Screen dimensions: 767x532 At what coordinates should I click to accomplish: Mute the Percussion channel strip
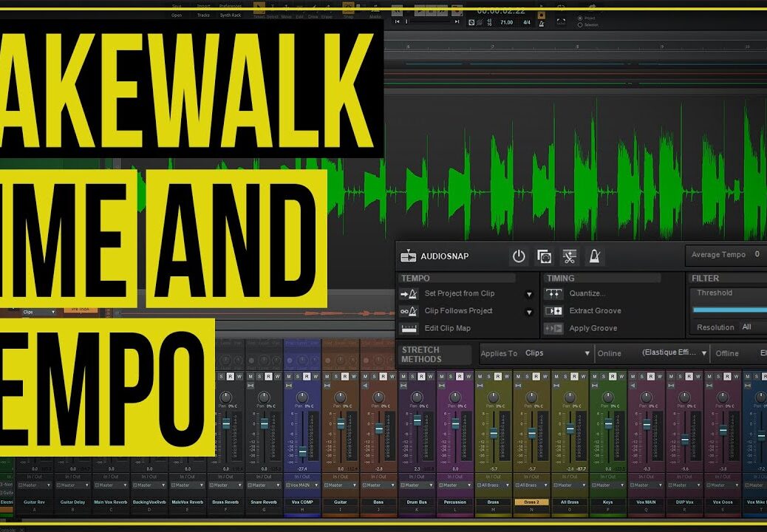tap(442, 377)
